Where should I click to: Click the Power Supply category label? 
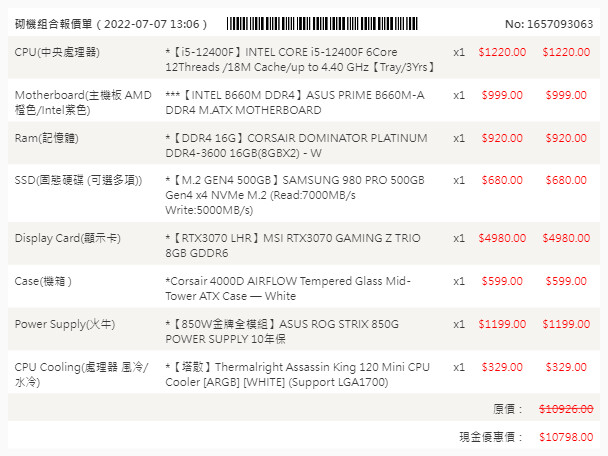point(62,324)
